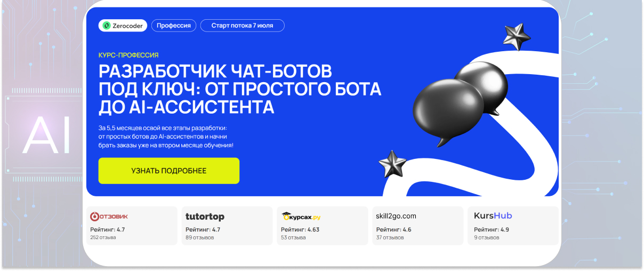Click the lower silver star graphic
This screenshot has height=271, width=644.
393,163
